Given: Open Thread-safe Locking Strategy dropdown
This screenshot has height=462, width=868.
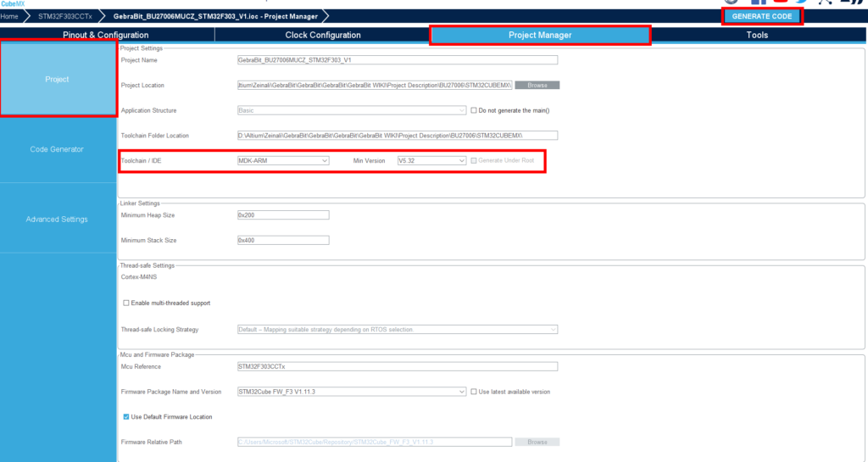Looking at the screenshot, I should click(398, 329).
